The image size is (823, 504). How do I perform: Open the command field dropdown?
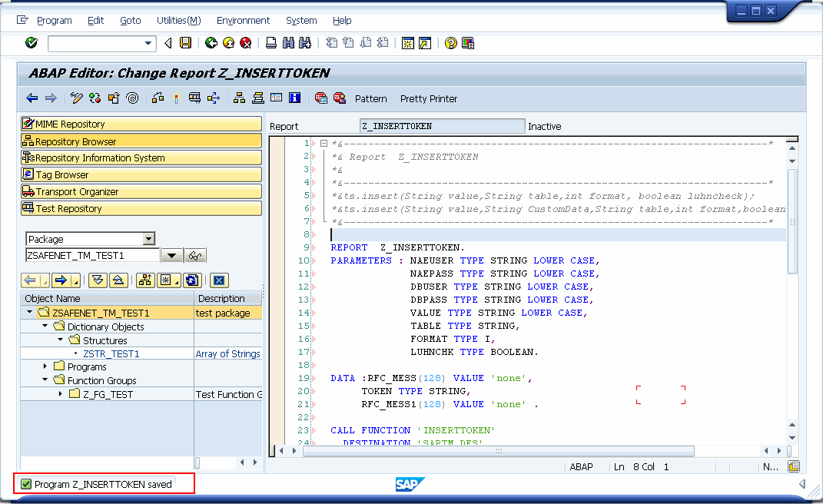point(148,43)
